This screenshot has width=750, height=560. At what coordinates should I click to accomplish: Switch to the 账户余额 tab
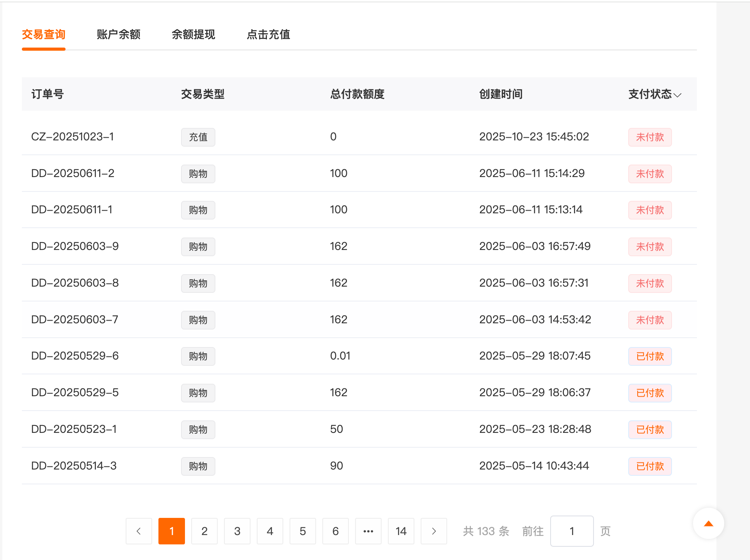118,34
